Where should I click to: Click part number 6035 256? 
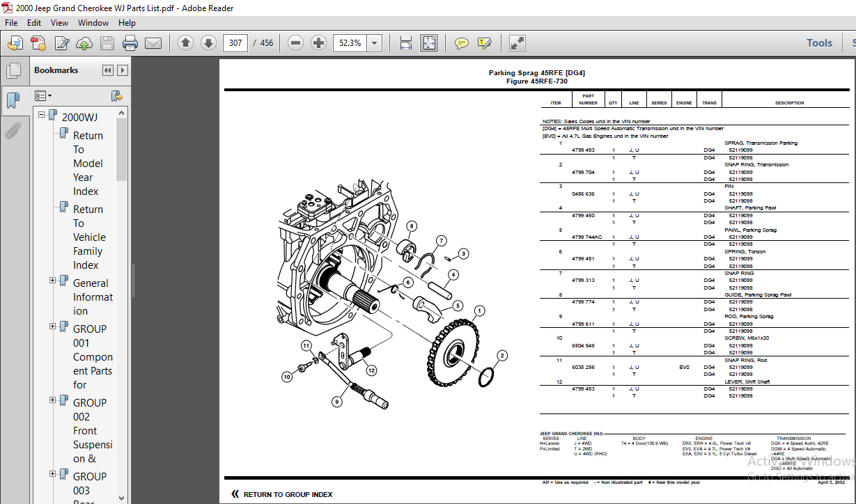[583, 367]
